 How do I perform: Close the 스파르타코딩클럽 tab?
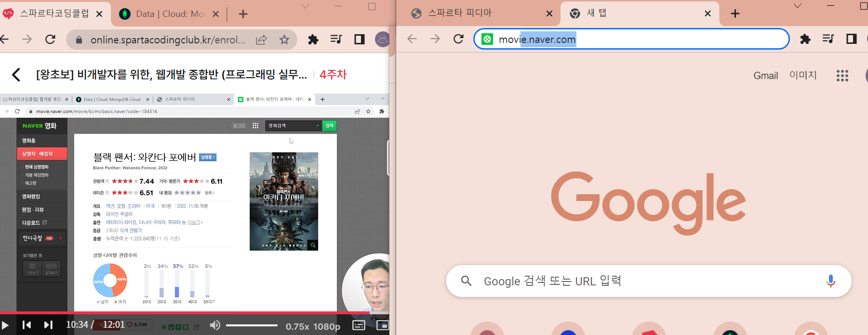coord(99,14)
